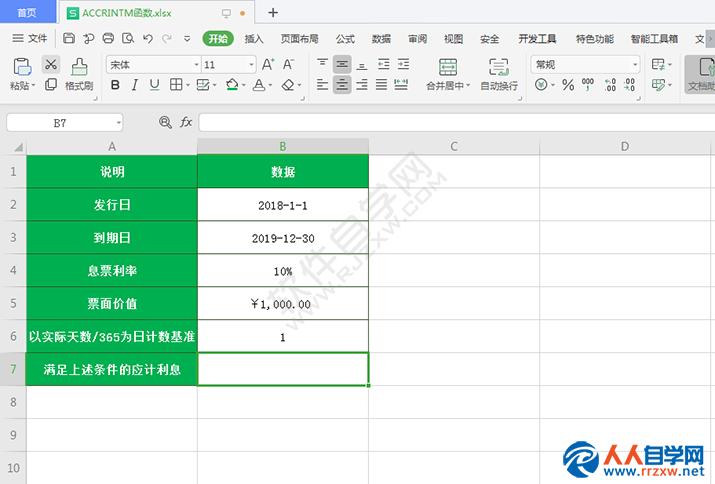Switch to the 审阅 tab
Viewport: 715px width, 484px height.
(417, 39)
